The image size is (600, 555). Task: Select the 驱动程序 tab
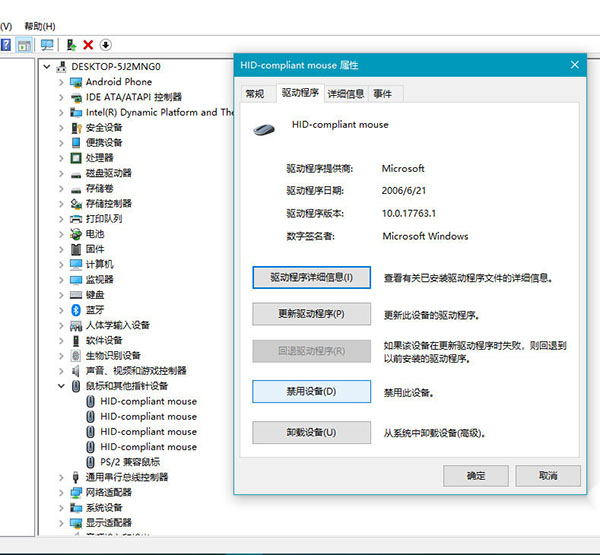pyautogui.click(x=300, y=93)
